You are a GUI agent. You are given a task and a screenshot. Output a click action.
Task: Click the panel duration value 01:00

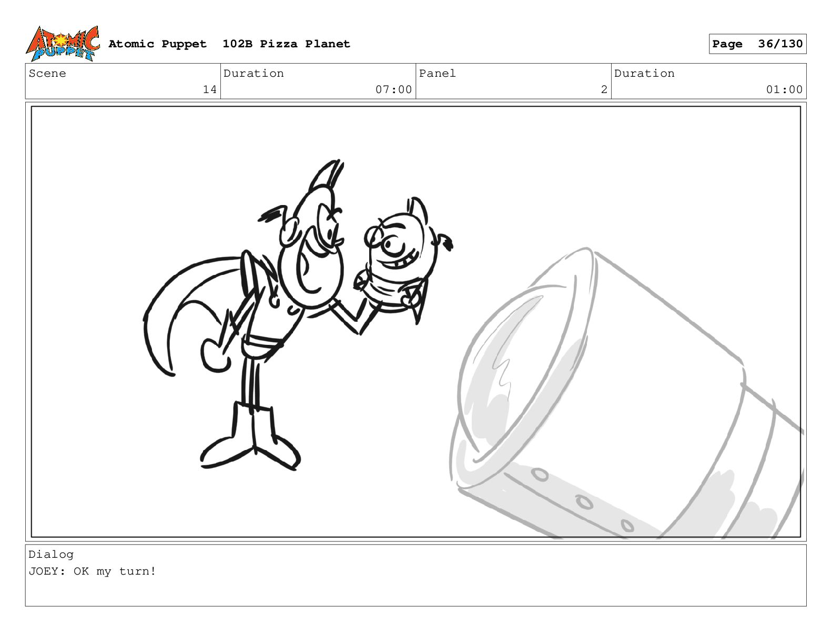[784, 89]
